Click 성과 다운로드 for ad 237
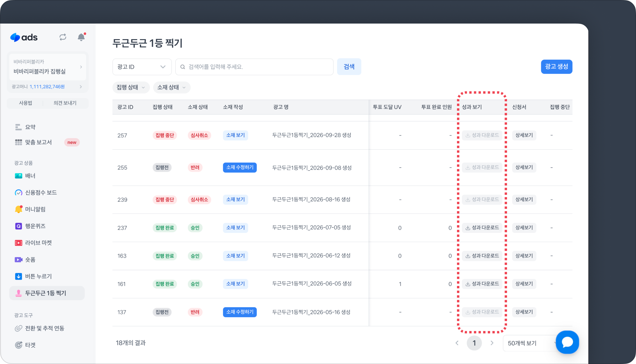 click(482, 228)
